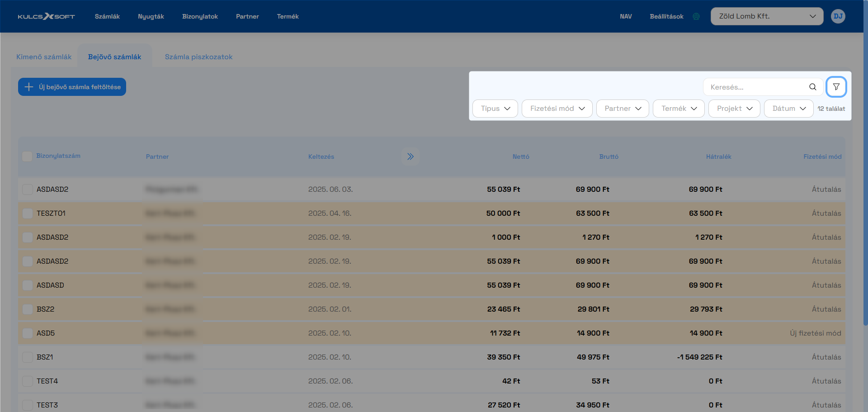Screen dimensions: 868x412
Task: Click the 39 350 Ft netto amount
Action: (504, 357)
